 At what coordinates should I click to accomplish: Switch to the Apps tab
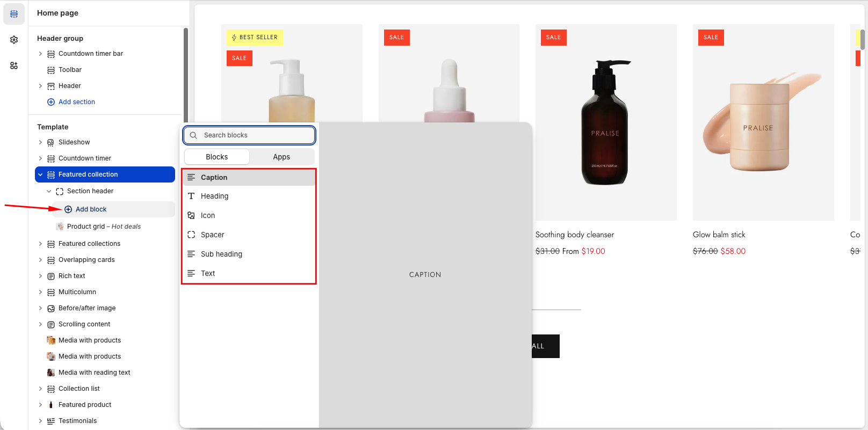281,157
